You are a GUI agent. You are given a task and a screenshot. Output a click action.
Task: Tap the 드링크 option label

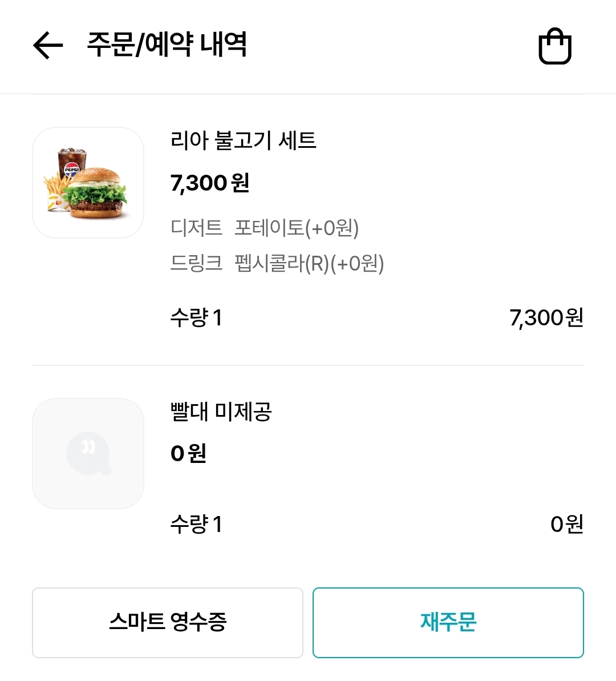tap(196, 263)
